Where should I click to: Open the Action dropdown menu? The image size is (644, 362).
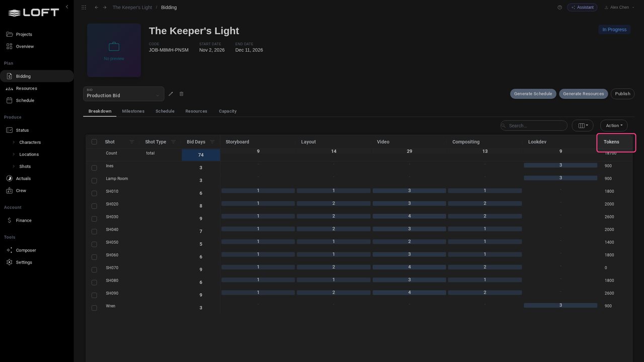point(614,126)
